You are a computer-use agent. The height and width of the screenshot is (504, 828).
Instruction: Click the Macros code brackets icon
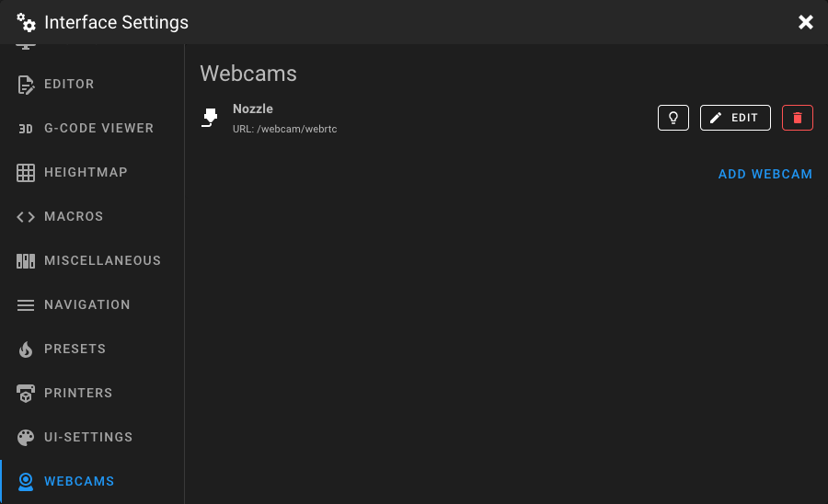pos(26,217)
